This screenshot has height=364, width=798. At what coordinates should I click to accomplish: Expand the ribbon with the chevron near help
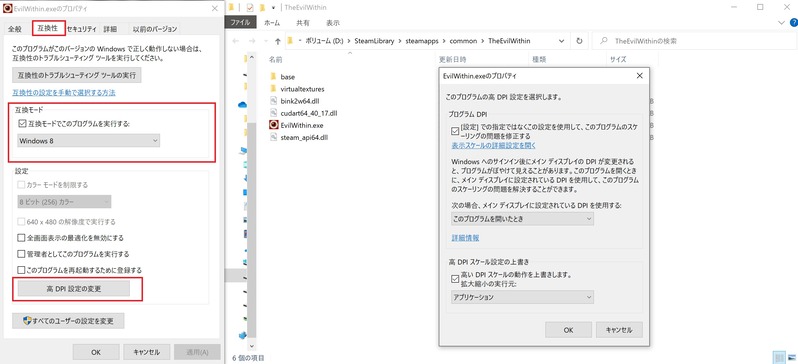782,23
